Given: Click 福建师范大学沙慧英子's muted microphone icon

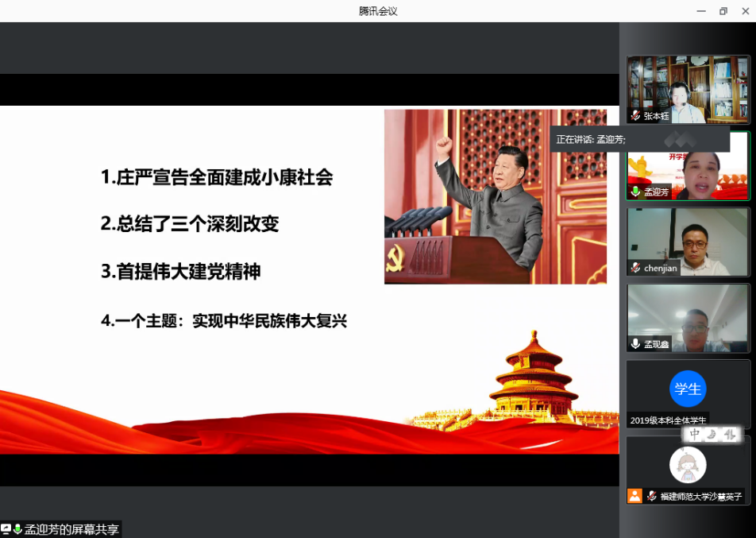Looking at the screenshot, I should tap(651, 496).
